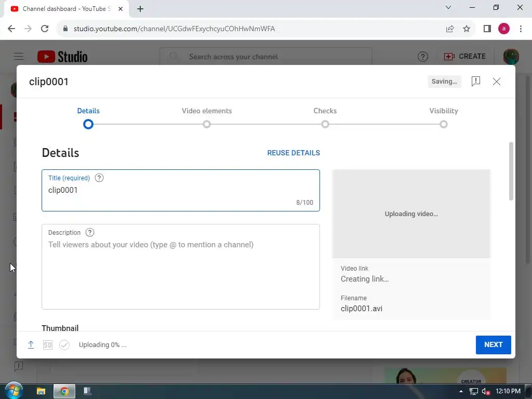Click the network tray icon
The image size is (532, 399).
474,392
